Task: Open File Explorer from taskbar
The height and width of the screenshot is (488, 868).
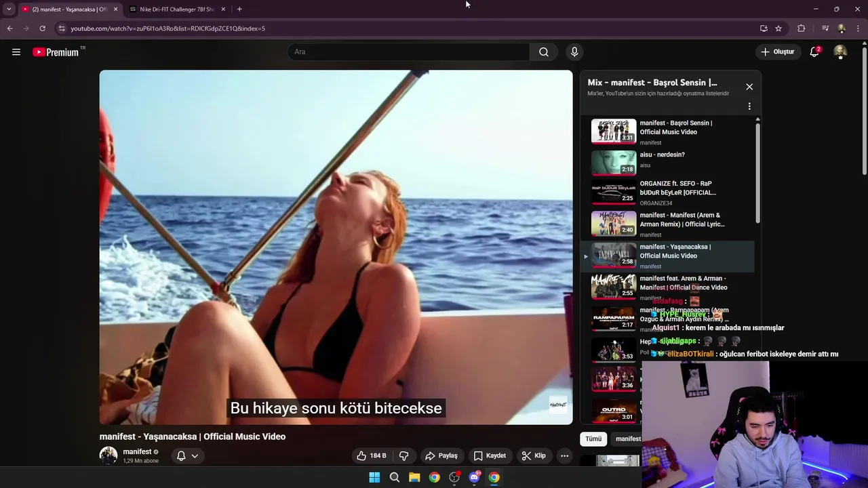Action: coord(414,477)
